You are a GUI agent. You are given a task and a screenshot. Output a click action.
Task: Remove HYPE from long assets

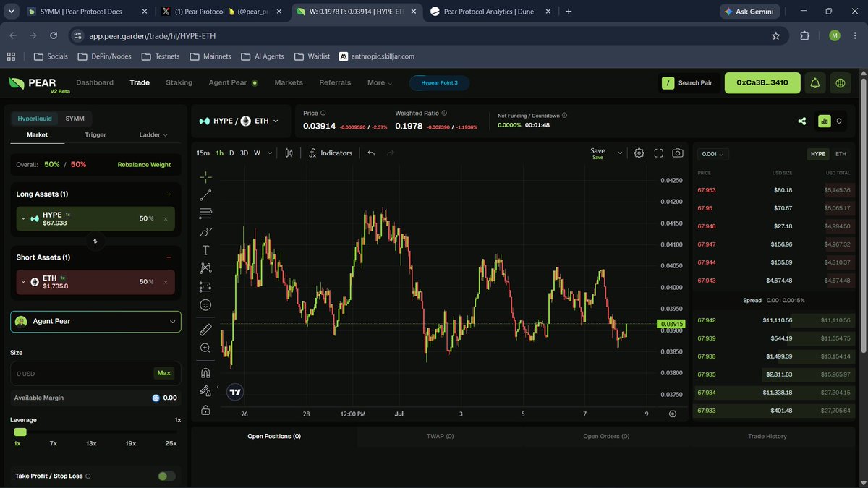click(x=166, y=219)
